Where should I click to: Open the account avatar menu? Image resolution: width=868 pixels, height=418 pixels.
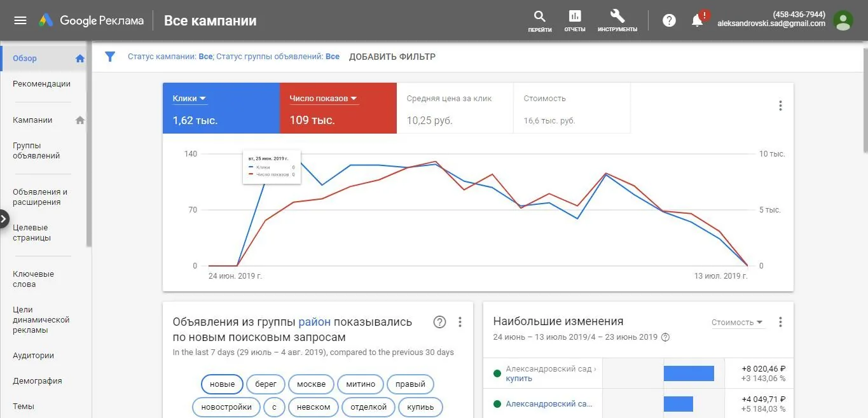(843, 20)
